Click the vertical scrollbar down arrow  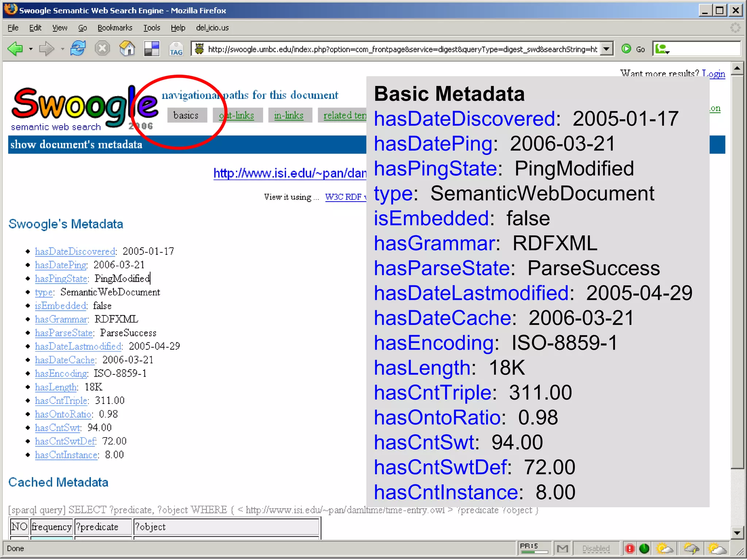737,533
